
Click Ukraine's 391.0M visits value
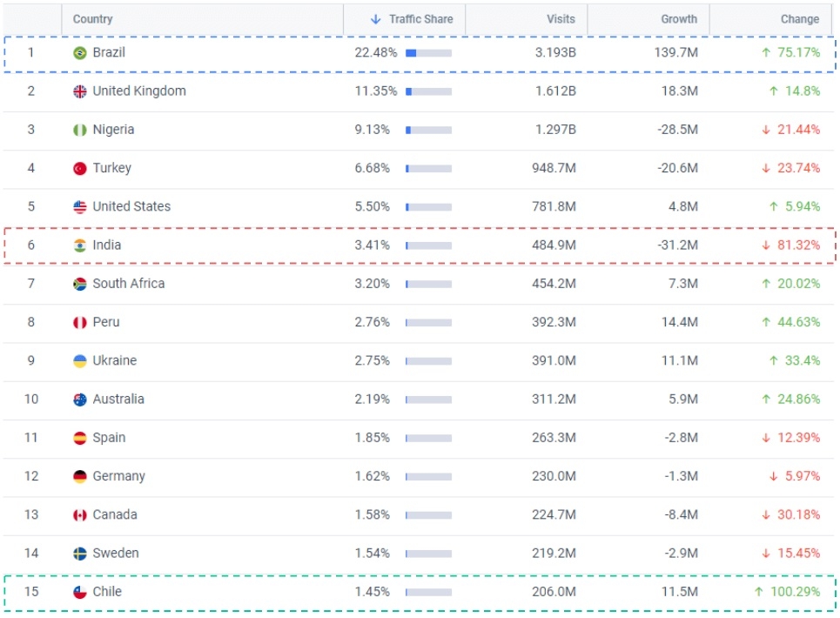click(554, 360)
